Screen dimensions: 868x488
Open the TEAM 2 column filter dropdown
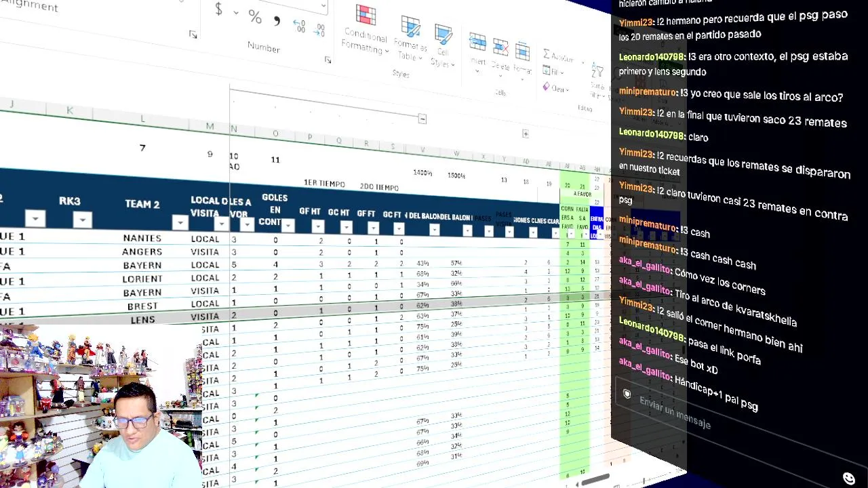tap(180, 222)
